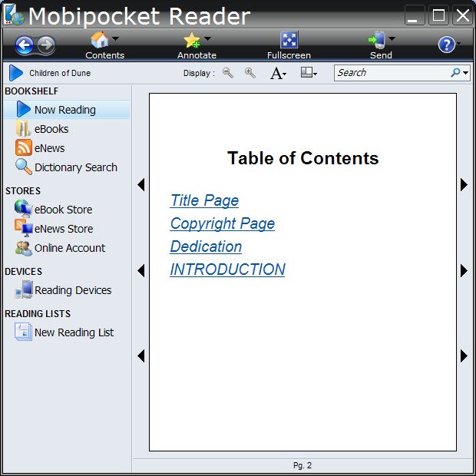Image resolution: width=476 pixels, height=476 pixels.
Task: Click the Children of Dune title text
Action: coord(60,73)
